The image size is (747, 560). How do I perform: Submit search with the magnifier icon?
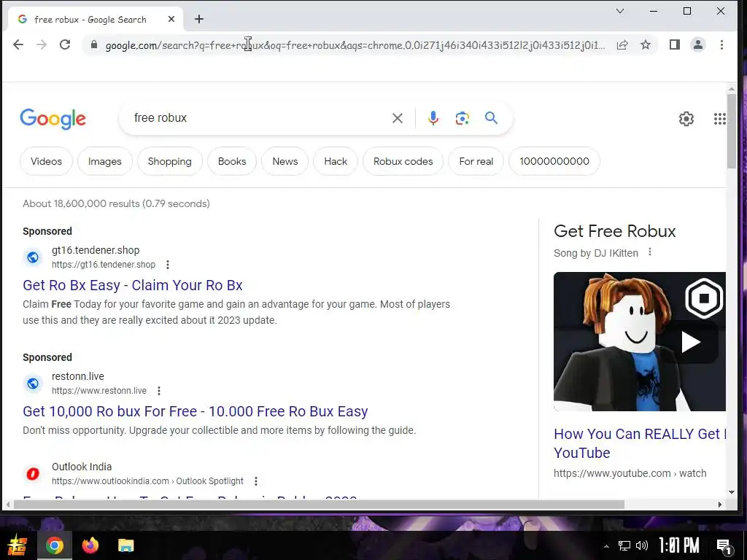(491, 117)
